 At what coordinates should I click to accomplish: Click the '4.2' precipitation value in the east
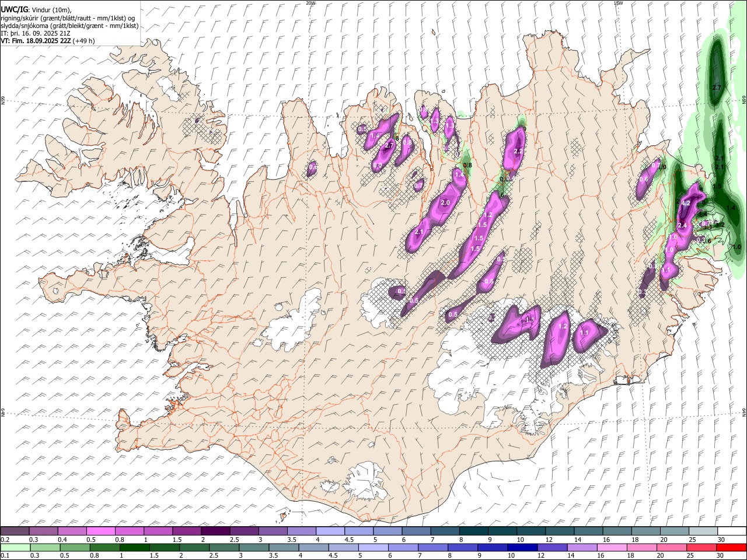tap(686, 203)
